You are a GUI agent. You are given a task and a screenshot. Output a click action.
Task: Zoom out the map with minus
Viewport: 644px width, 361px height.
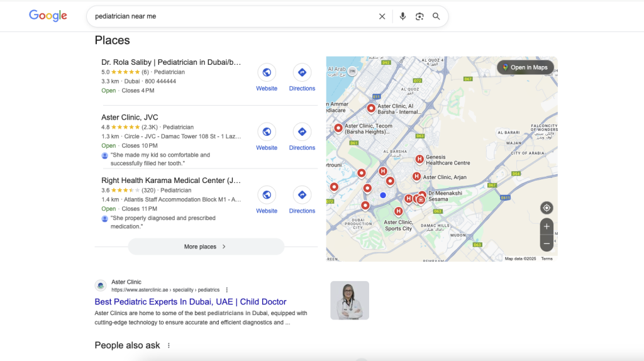click(547, 243)
